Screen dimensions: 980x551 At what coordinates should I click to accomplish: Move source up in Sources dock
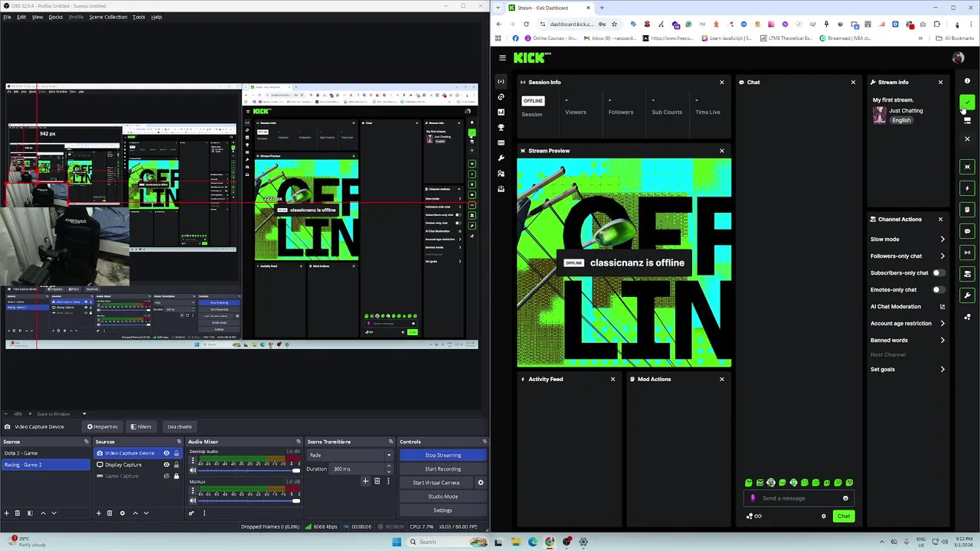[136, 513]
